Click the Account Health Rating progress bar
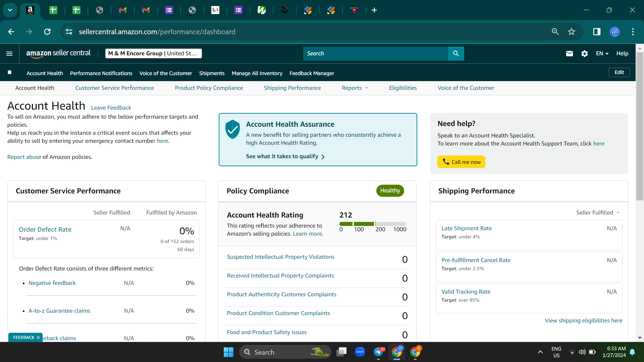644x362 pixels. click(373, 224)
